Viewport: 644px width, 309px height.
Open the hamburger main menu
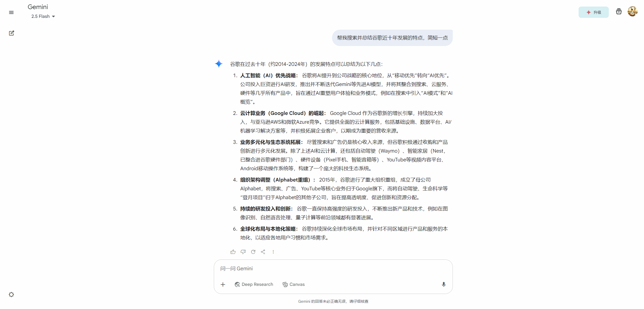coord(11,12)
